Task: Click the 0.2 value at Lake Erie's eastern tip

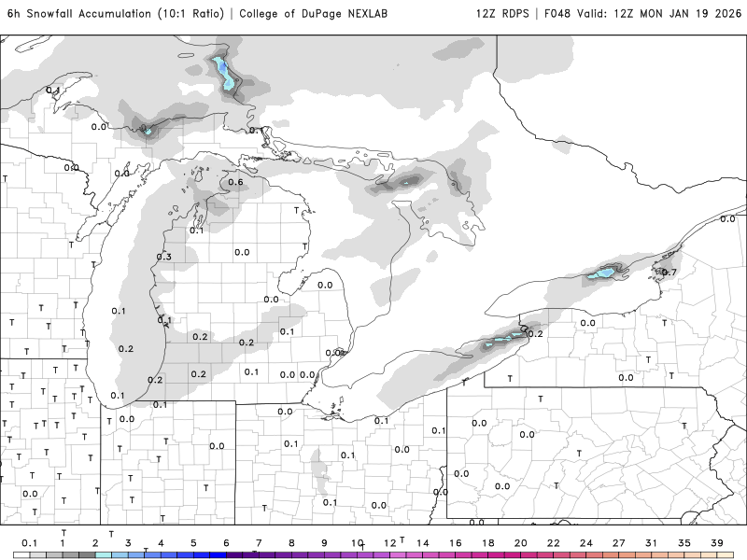Action: pos(535,334)
